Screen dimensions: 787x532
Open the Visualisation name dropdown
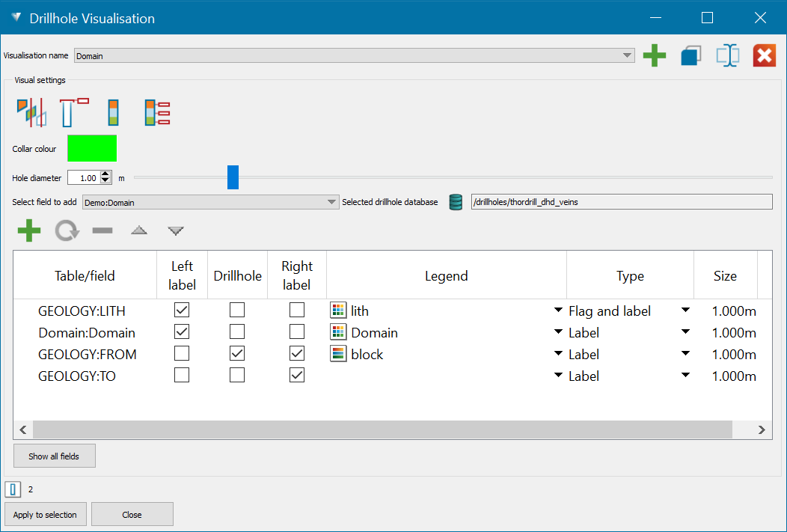click(627, 56)
